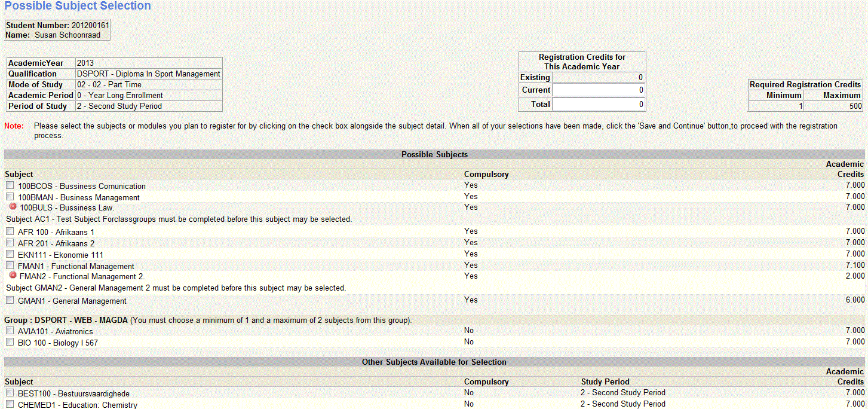Click the Possible Subjects section header
Viewport: 868px width, 409px height.
pos(434,154)
